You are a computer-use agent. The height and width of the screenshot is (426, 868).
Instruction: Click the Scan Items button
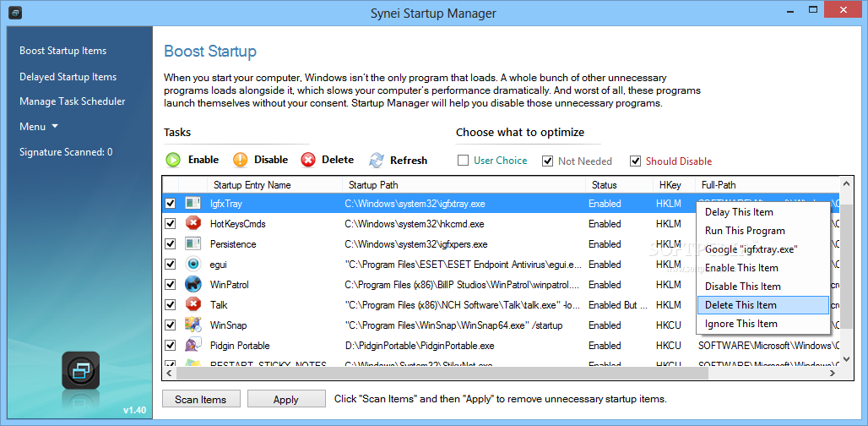click(201, 399)
